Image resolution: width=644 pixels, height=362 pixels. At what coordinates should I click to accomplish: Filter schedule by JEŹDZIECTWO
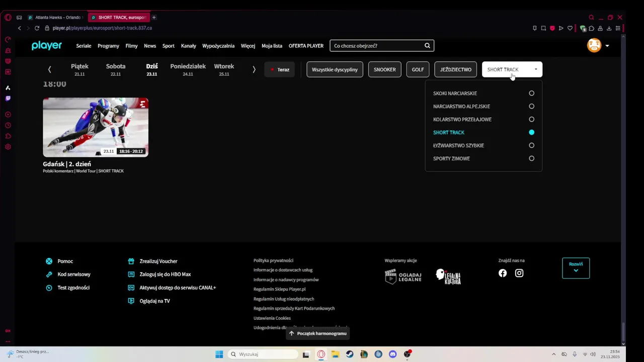(455, 69)
